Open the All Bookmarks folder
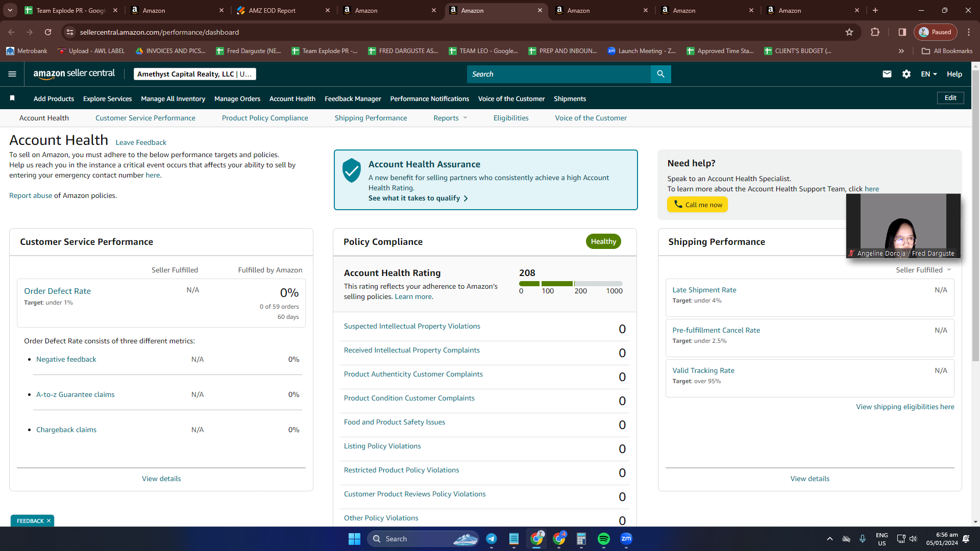 947,51
